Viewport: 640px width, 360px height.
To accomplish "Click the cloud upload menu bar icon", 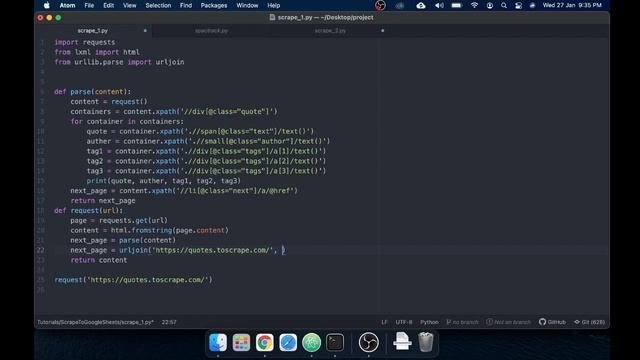I will coord(421,5).
